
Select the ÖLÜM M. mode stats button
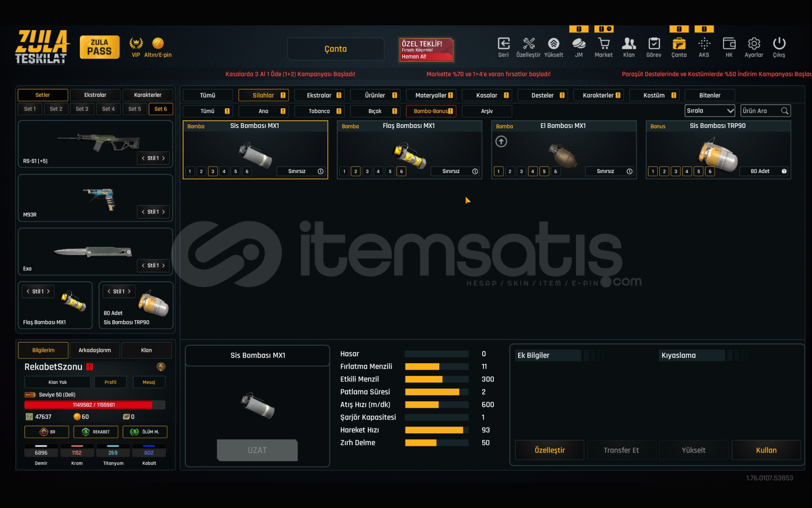tap(145, 432)
